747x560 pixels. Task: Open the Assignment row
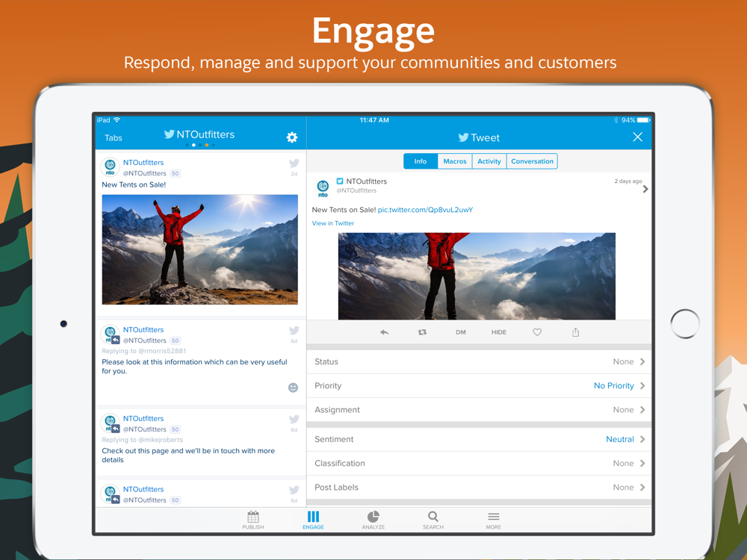pyautogui.click(x=479, y=409)
